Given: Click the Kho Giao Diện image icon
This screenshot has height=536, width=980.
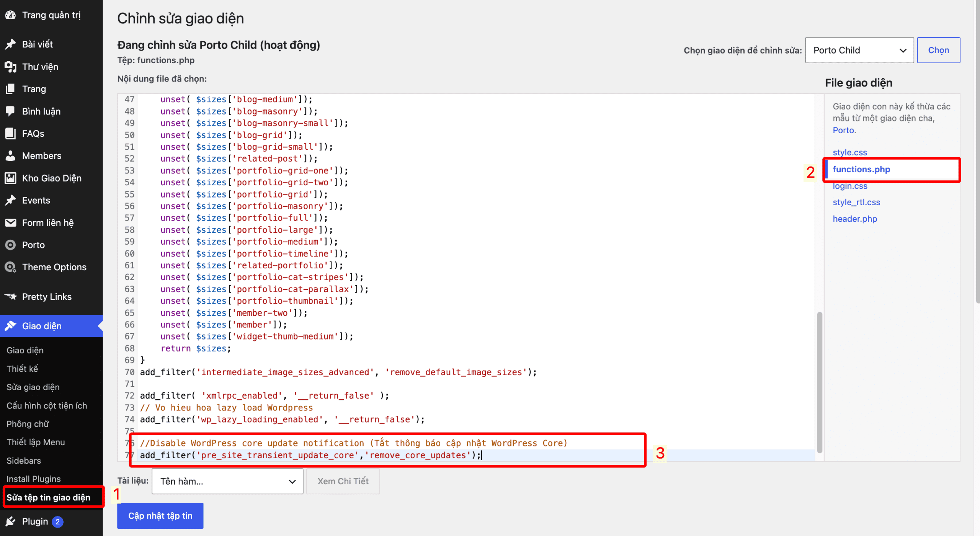Looking at the screenshot, I should (10, 178).
